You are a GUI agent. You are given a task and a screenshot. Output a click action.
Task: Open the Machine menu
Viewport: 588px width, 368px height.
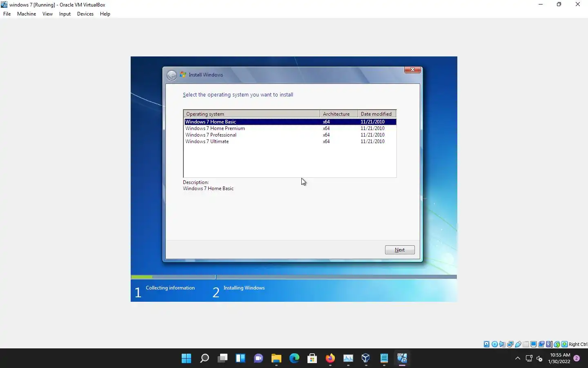click(x=27, y=13)
